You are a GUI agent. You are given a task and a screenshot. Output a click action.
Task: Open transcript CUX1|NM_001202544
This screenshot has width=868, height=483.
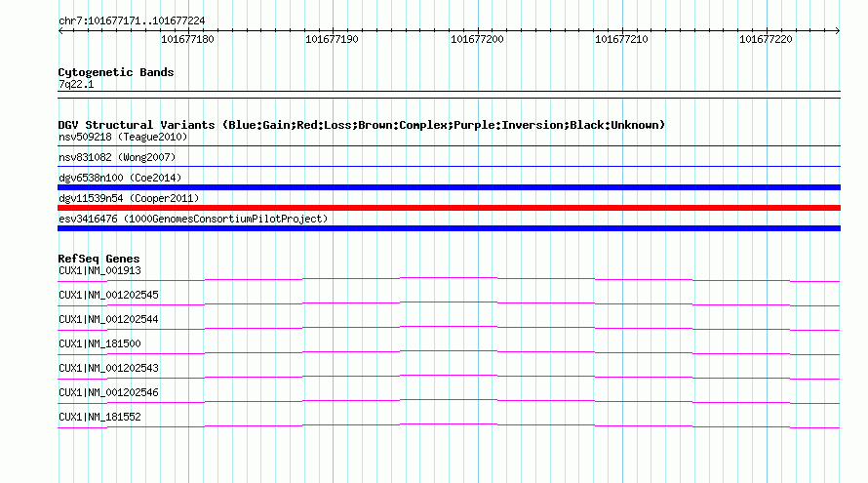(x=108, y=320)
